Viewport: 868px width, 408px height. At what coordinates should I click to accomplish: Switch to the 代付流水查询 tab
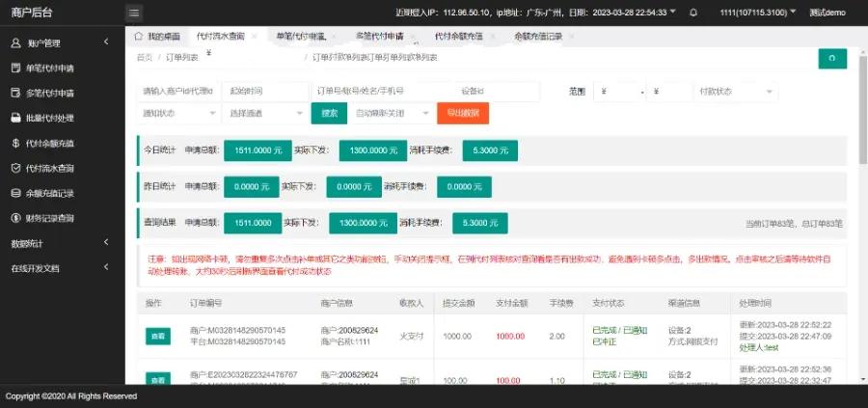pyautogui.click(x=220, y=37)
